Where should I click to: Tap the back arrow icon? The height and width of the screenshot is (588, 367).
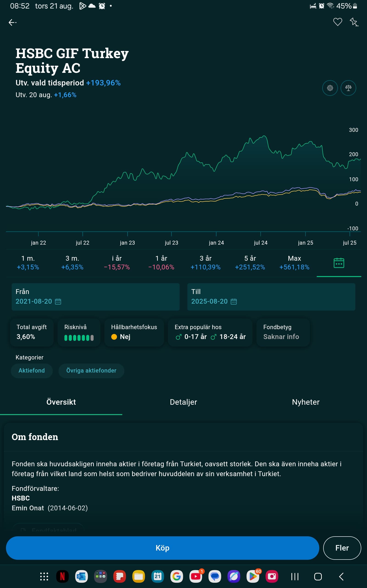tap(12, 23)
